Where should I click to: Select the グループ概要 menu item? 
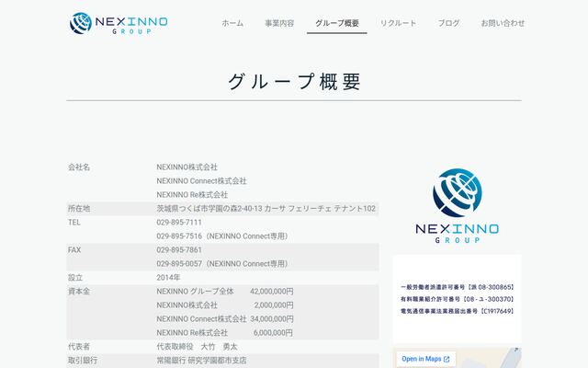click(x=337, y=23)
